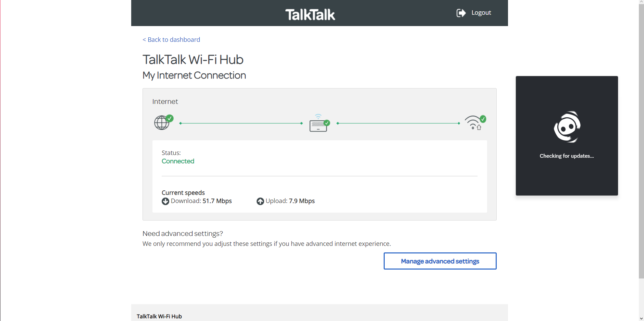Click the download arrow icon
The width and height of the screenshot is (644, 321).
click(x=165, y=201)
